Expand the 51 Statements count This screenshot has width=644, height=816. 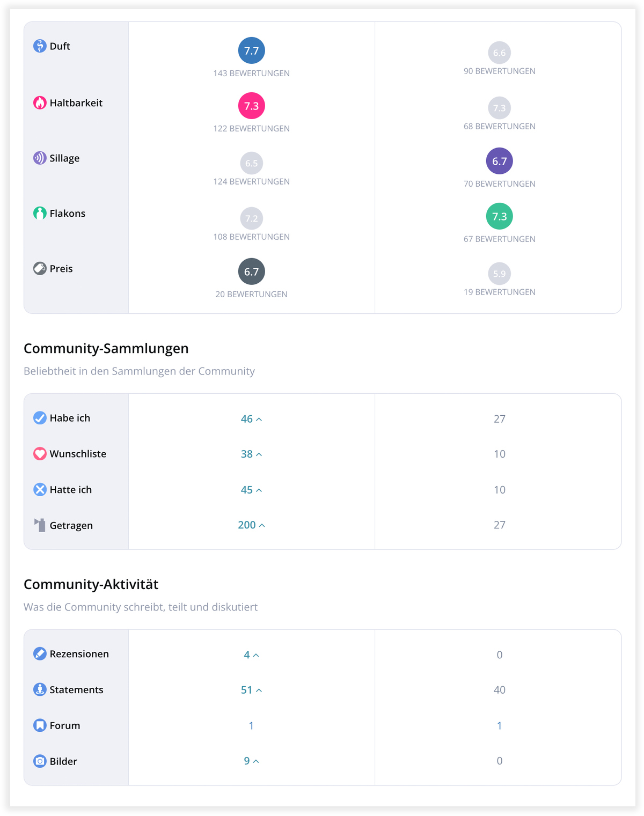251,690
